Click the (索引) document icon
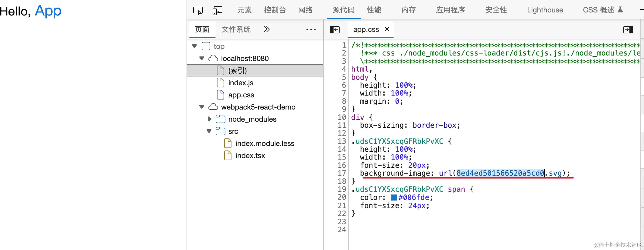644x250 pixels. 221,70
